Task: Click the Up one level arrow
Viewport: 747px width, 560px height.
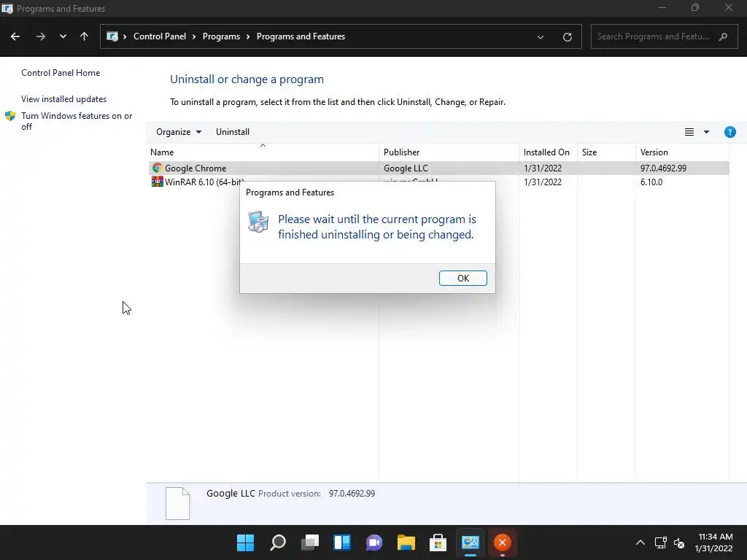Action: (85, 36)
